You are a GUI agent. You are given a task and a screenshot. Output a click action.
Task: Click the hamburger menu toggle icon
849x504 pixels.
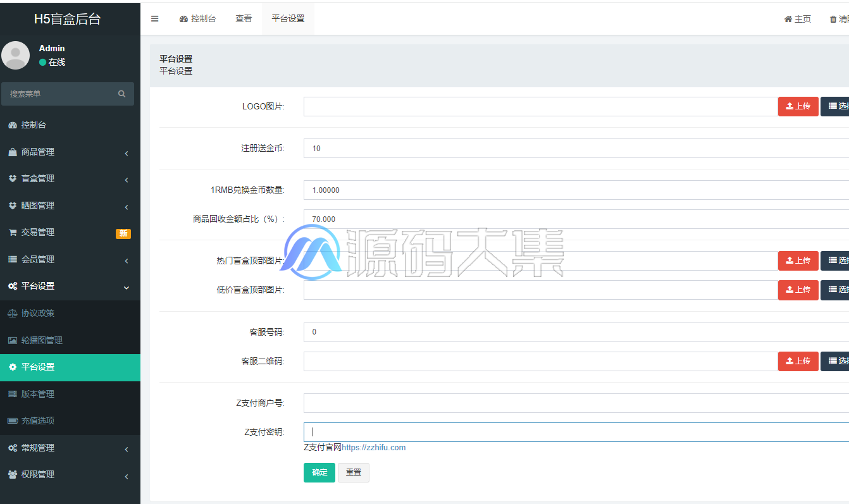click(154, 19)
